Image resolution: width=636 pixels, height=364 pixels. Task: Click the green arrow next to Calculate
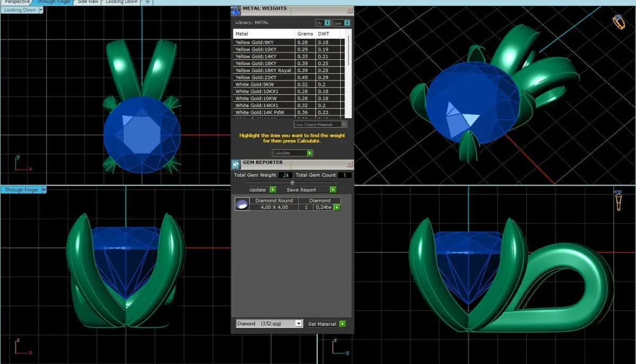pos(310,153)
